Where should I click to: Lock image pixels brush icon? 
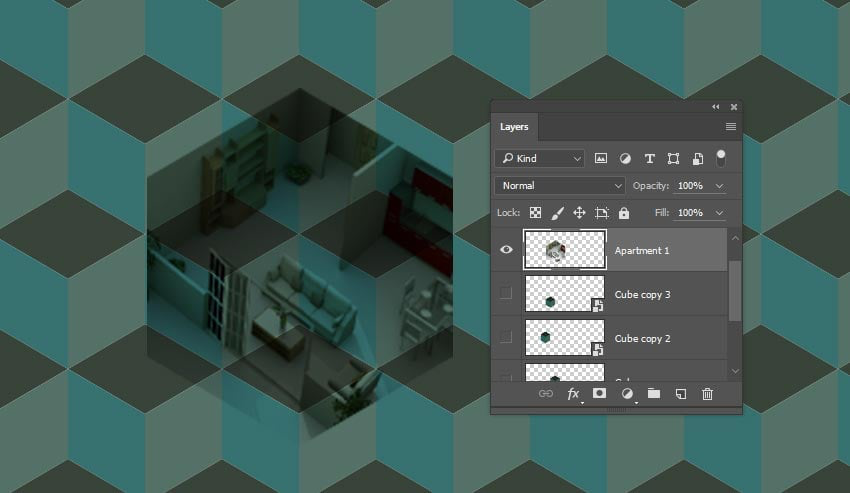pyautogui.click(x=557, y=213)
